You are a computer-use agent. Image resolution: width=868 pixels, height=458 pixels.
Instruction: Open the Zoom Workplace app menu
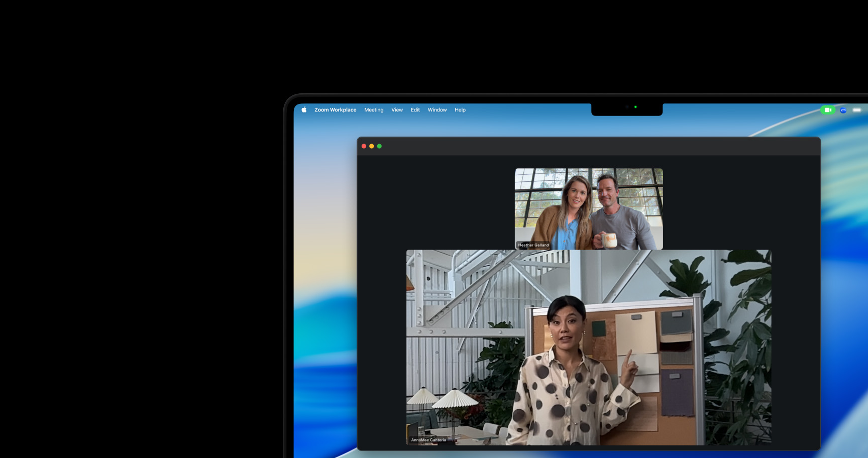click(335, 110)
